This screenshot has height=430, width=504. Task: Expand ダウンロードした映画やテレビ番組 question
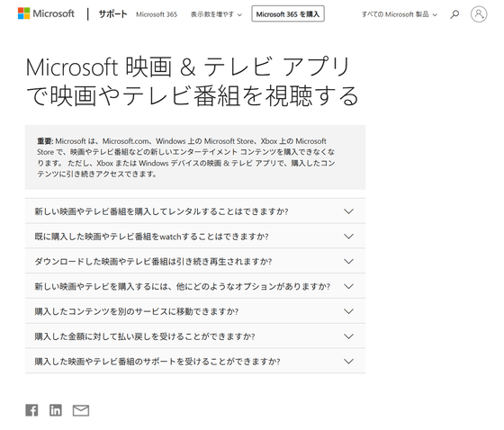[x=195, y=261]
